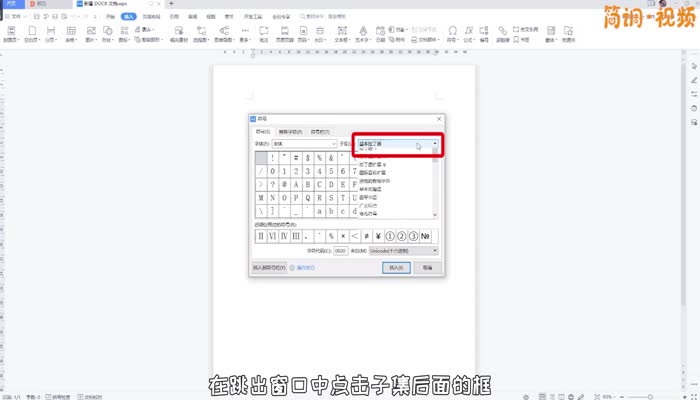Screen dimensions: 700x400
Task: Click the Watermark icon
Action: coord(320,33)
